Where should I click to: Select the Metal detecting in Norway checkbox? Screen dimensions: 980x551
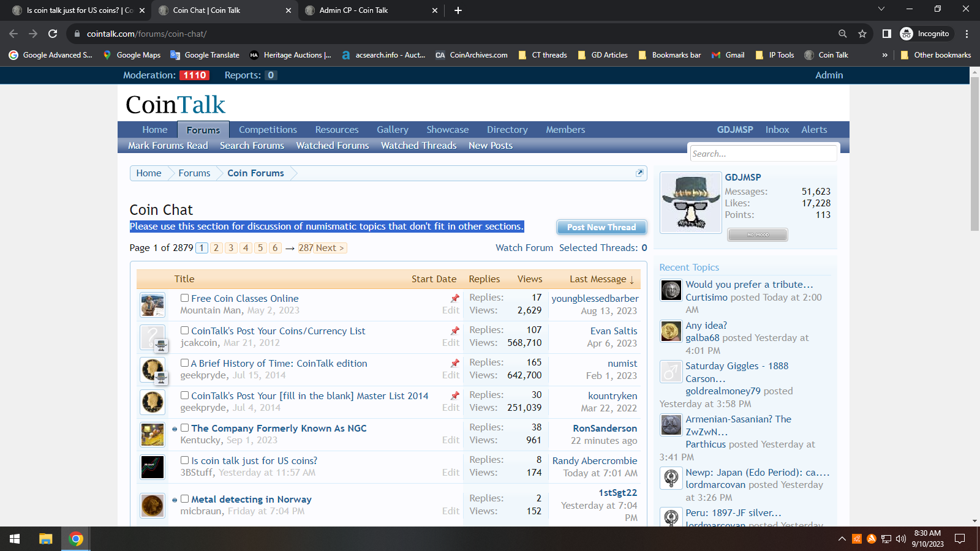coord(184,499)
